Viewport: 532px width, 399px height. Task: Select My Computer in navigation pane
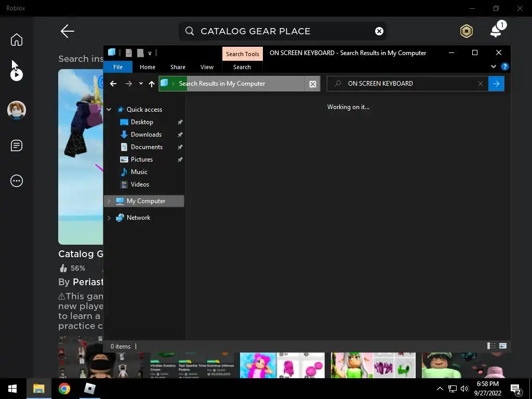coord(146,201)
